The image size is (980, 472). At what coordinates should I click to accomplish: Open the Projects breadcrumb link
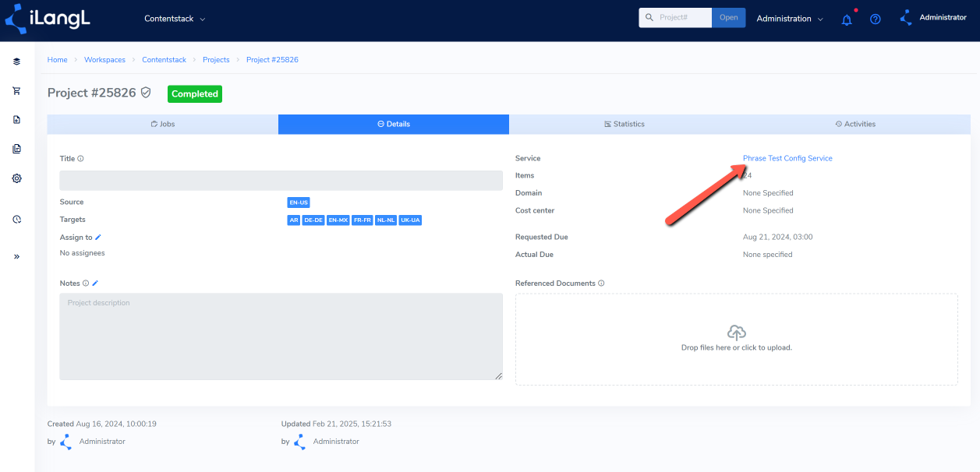(x=216, y=60)
